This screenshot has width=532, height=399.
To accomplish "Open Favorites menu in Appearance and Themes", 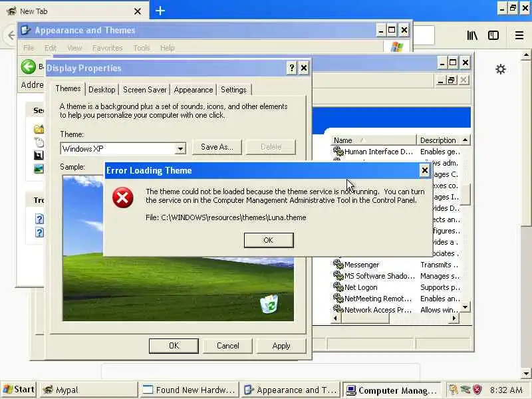I will 107,48.
